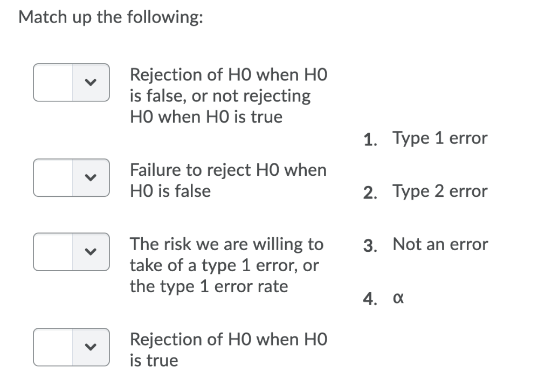
Task: Select the 'Type 2 error' option text
Action: click(440, 191)
